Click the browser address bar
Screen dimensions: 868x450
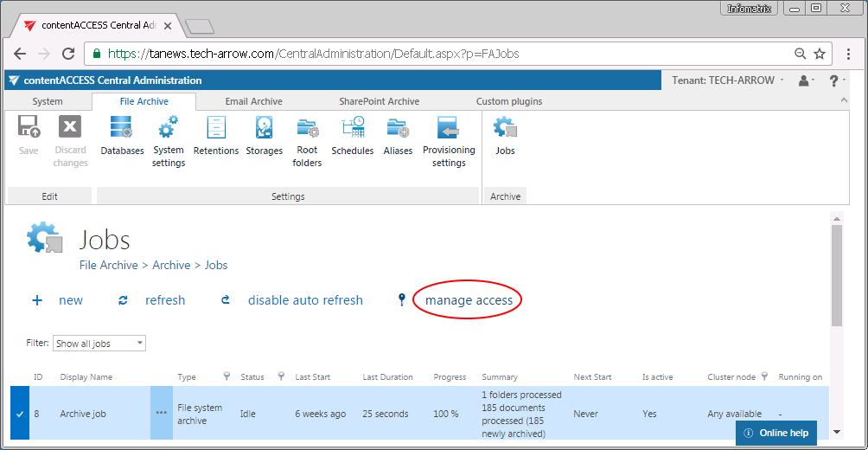432,54
